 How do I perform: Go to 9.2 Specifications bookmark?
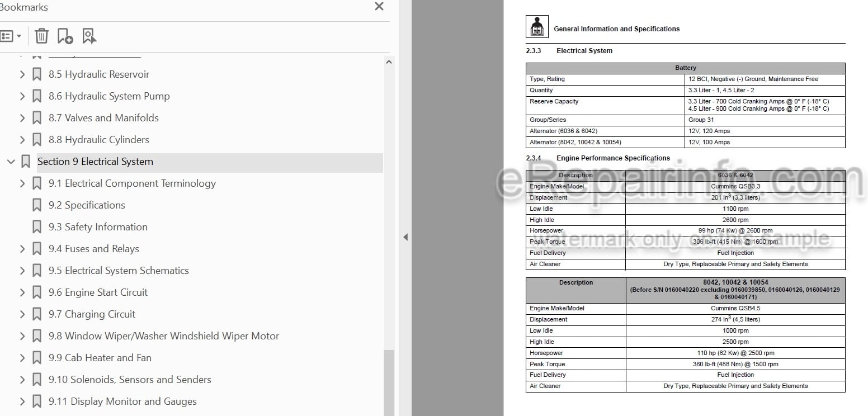[x=87, y=205]
